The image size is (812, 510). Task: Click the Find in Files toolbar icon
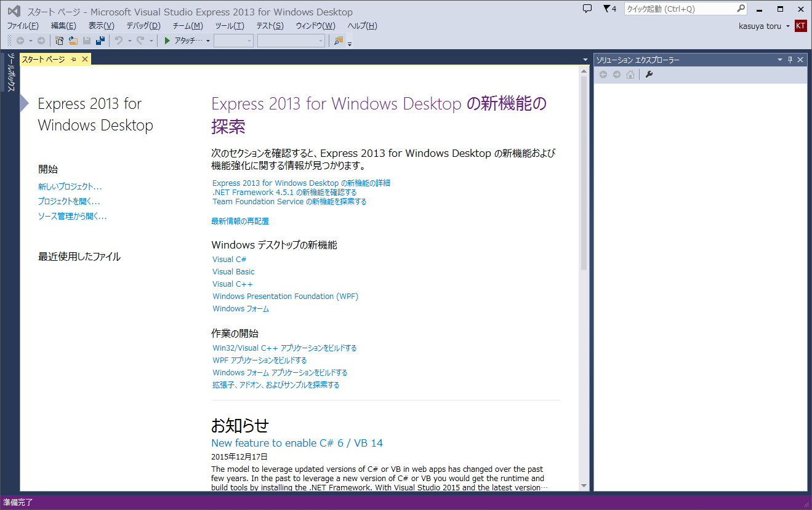[x=339, y=41]
